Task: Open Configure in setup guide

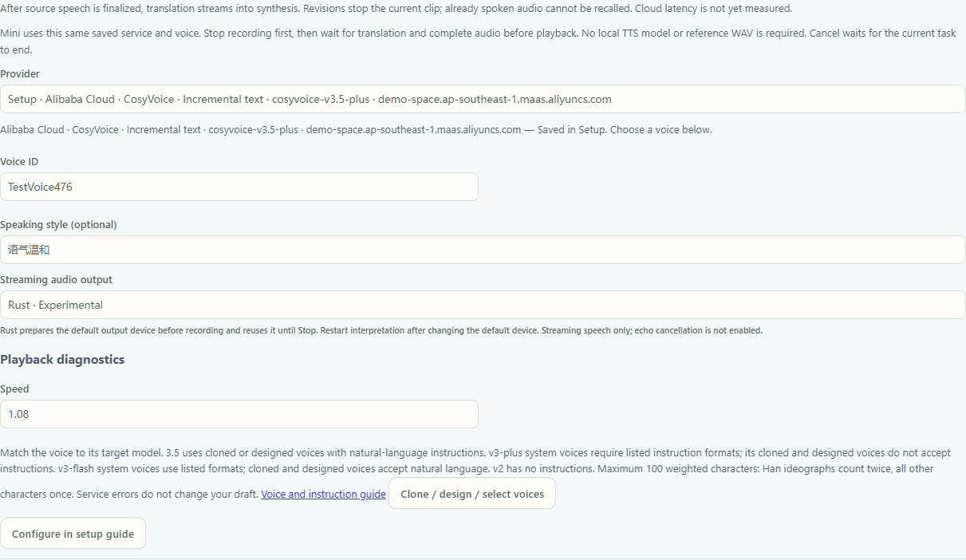Action: tap(73, 534)
